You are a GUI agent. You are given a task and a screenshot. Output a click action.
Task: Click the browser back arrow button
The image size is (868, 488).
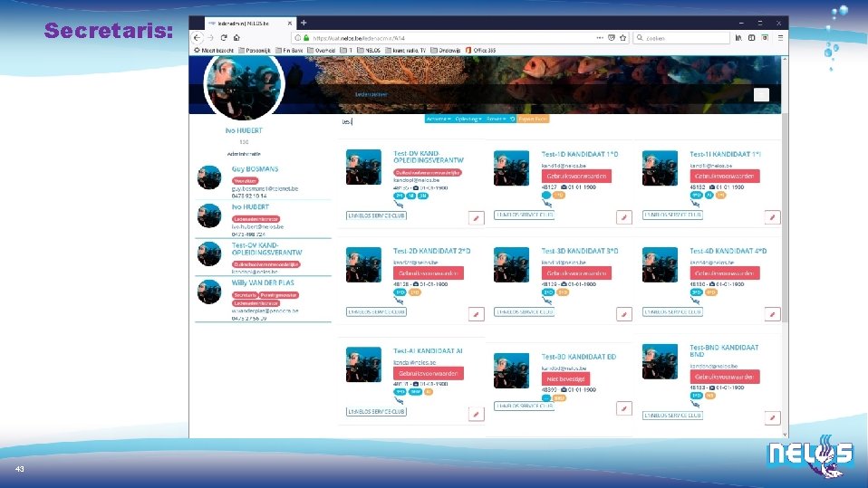pos(198,38)
